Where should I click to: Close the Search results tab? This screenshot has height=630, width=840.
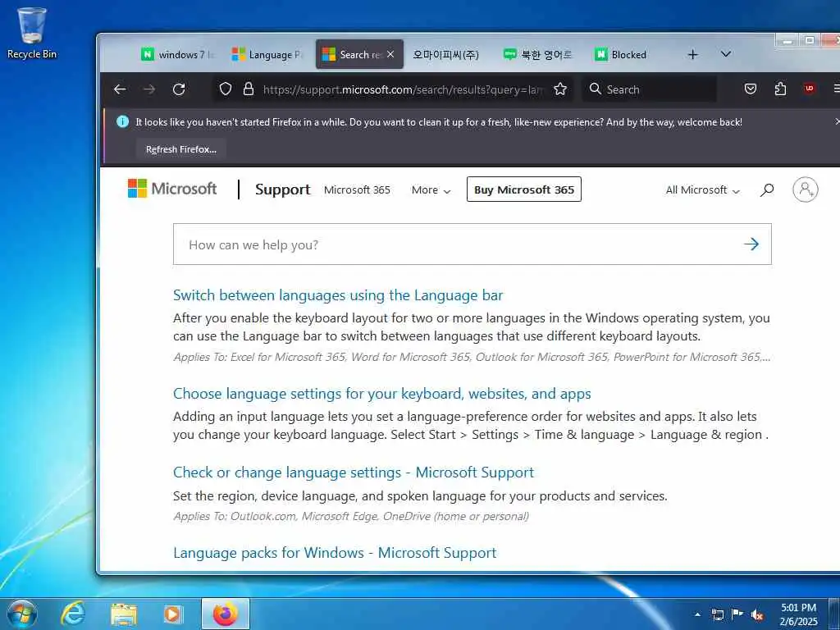390,54
